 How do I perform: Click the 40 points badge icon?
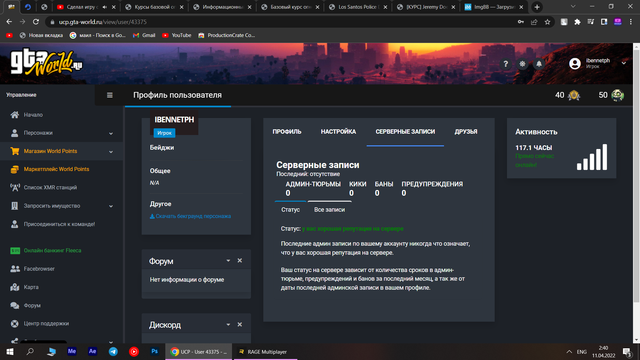[x=574, y=95]
